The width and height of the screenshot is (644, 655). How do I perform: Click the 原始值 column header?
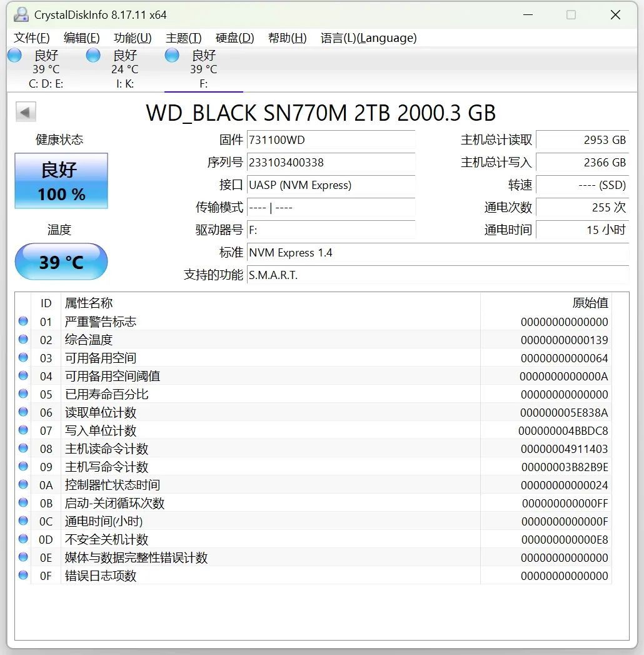tap(546, 303)
